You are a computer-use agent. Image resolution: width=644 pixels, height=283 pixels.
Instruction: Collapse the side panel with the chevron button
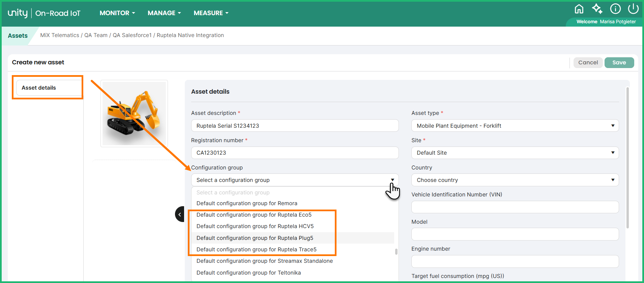point(180,214)
